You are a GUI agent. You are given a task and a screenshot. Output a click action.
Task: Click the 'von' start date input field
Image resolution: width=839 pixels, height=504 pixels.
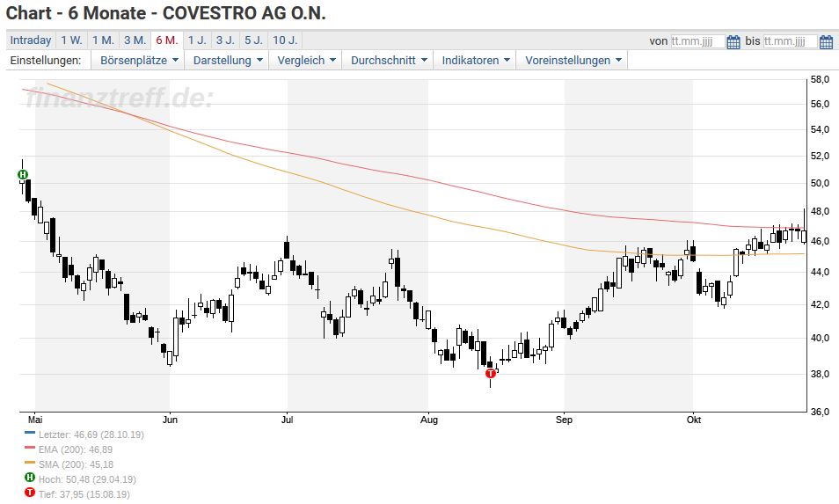697,41
